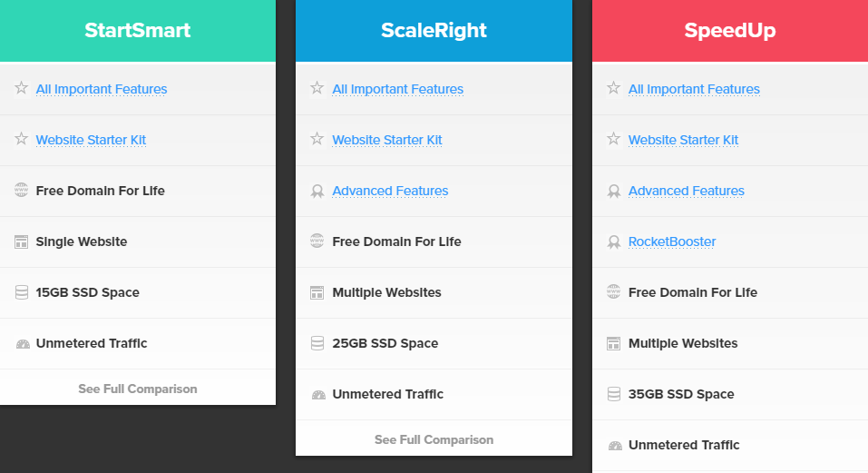Select the ScaleRight plan header

(434, 30)
